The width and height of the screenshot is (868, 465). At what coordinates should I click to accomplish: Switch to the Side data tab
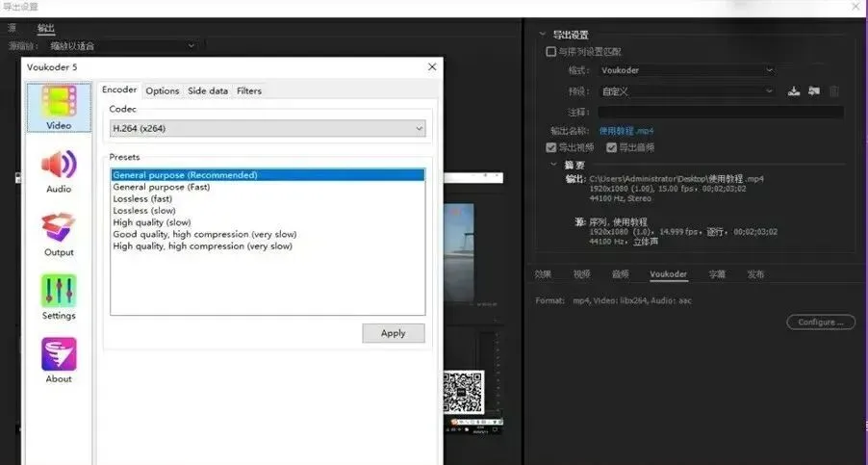208,90
